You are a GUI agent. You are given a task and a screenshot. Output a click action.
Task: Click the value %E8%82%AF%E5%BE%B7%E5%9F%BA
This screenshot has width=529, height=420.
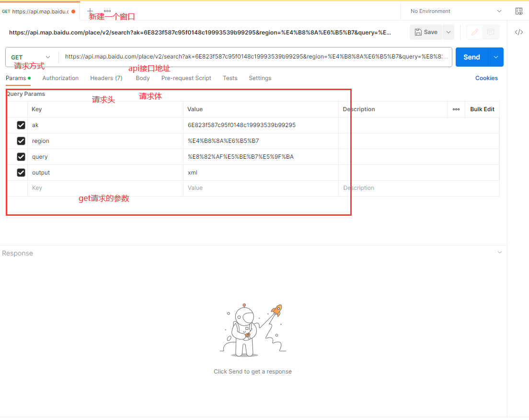tap(241, 157)
